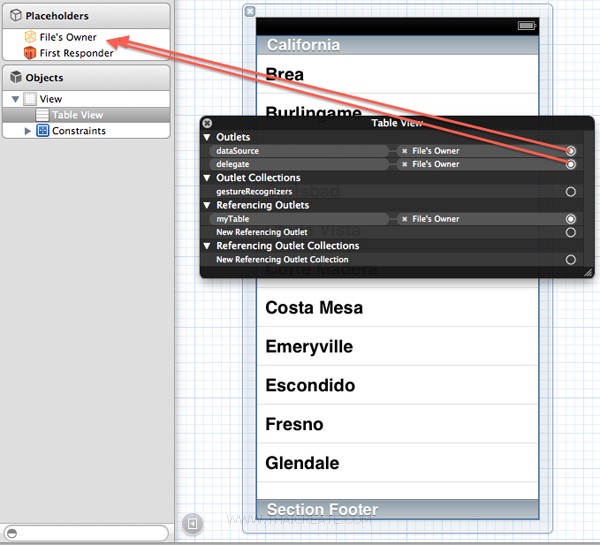Click the dataSource outlet name
The image size is (600, 545).
237,151
